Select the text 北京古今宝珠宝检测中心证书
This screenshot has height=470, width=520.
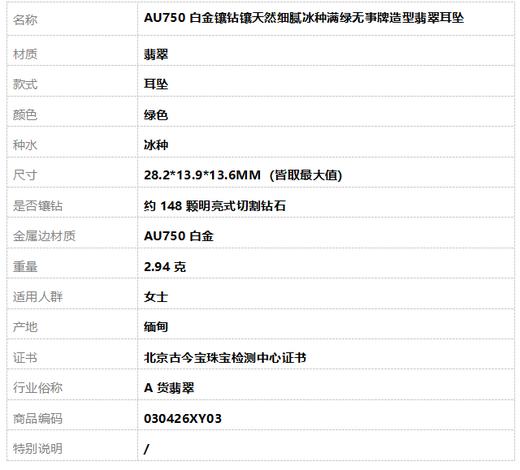click(x=225, y=358)
